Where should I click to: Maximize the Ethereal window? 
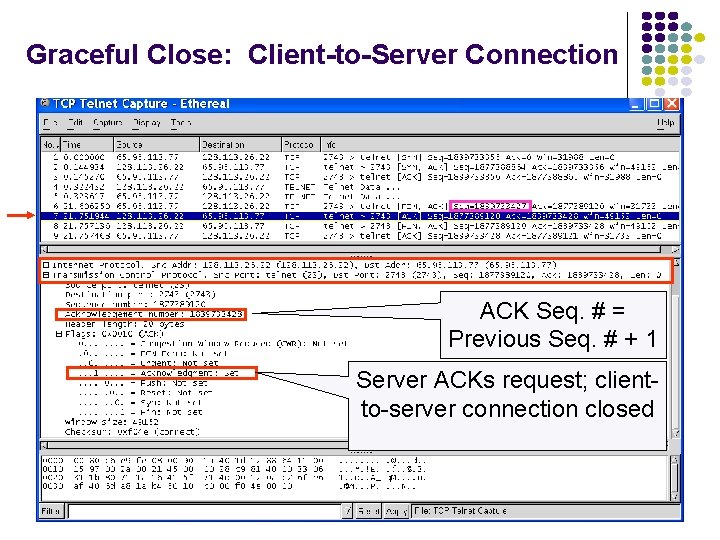653,104
